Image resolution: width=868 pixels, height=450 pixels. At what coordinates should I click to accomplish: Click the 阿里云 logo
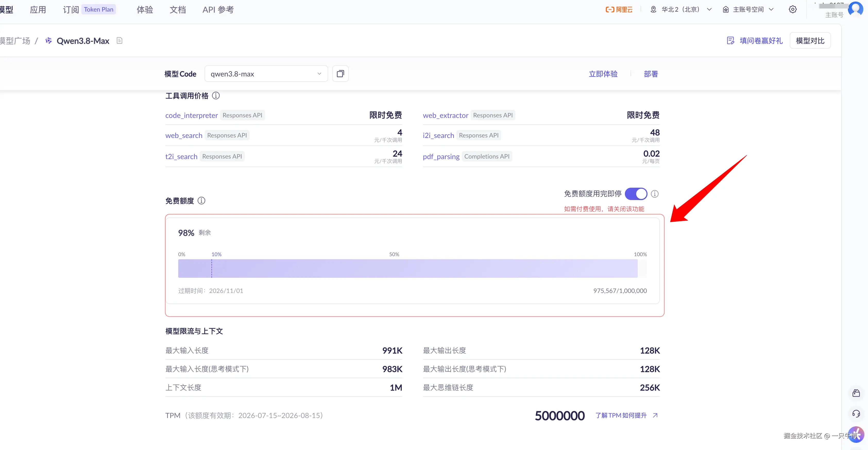(619, 10)
